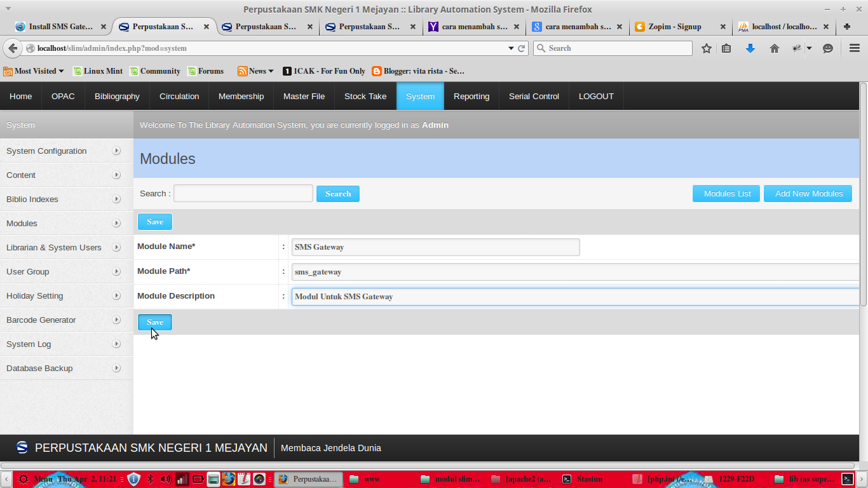Open Linux Mint bookmark
The image size is (868, 488).
point(98,71)
